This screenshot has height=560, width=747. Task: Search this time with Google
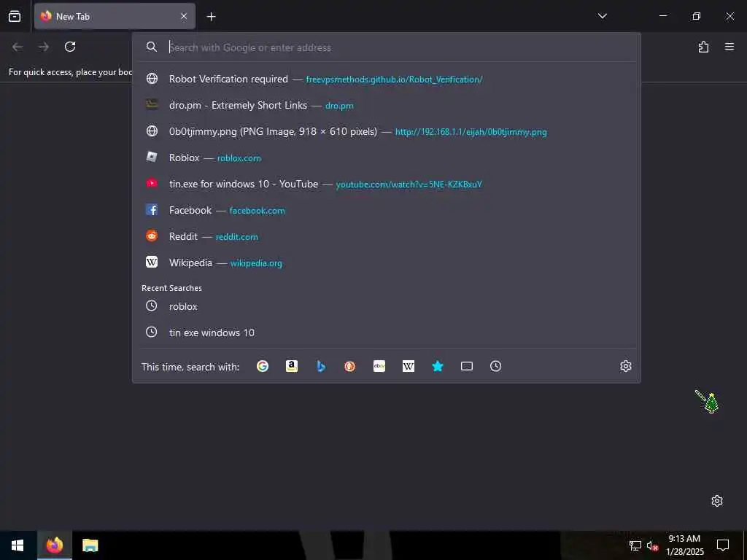click(263, 366)
